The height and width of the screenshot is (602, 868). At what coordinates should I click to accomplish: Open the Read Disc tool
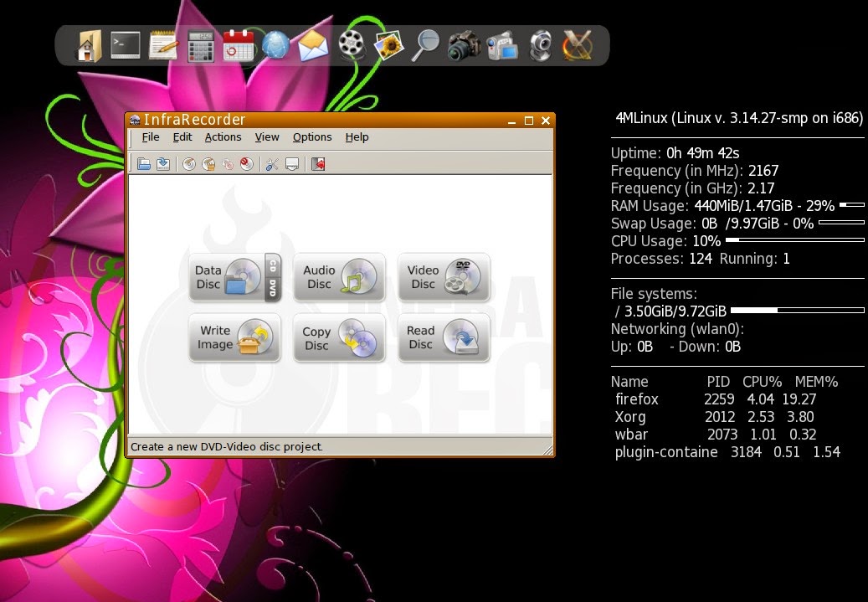coord(444,337)
